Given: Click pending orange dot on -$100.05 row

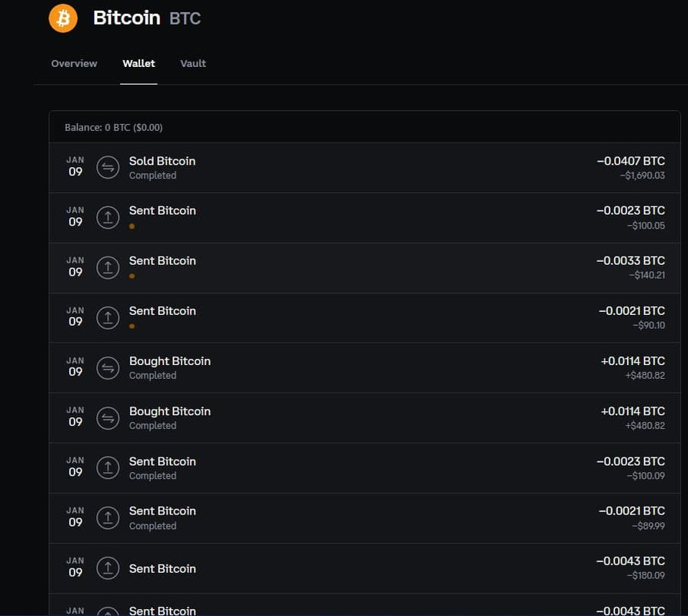Looking at the screenshot, I should (x=132, y=226).
